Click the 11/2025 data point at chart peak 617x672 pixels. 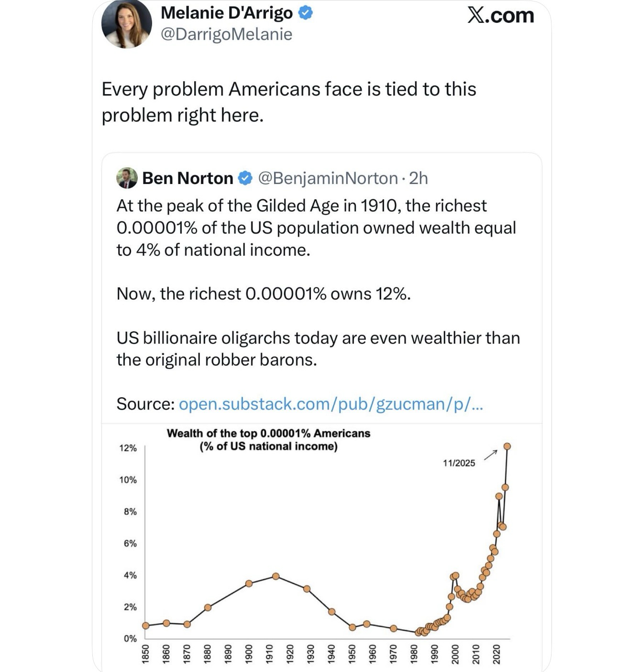(x=507, y=446)
